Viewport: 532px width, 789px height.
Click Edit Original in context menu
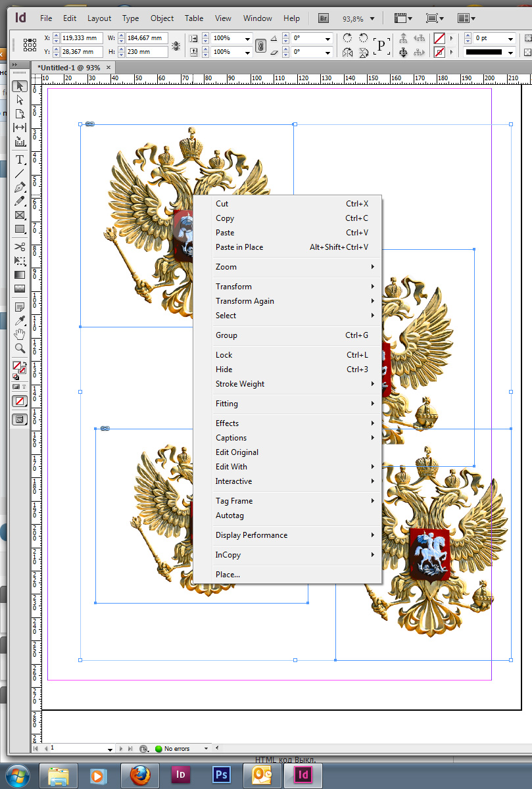point(287,452)
